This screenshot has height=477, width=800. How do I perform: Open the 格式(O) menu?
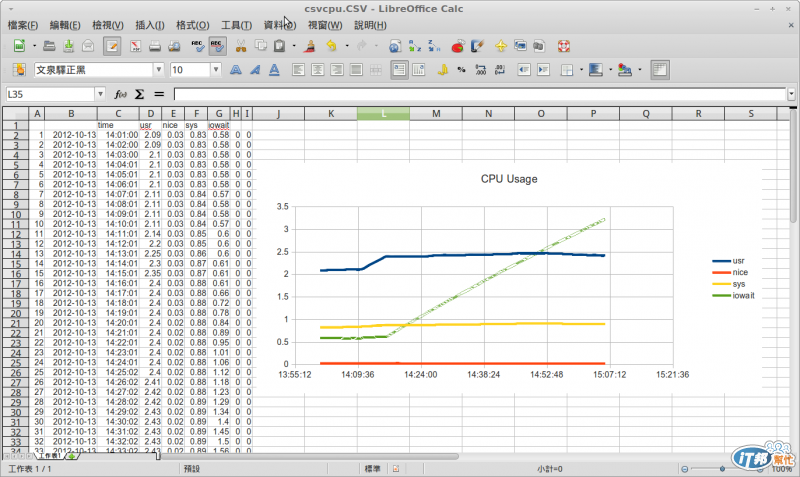pyautogui.click(x=192, y=25)
